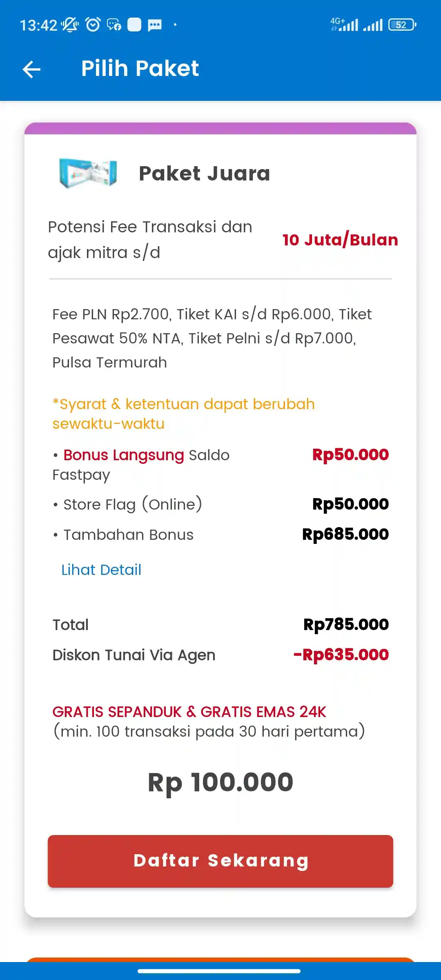Tap the mute/vibrate icon in status bar
This screenshot has width=441, height=980.
(70, 24)
